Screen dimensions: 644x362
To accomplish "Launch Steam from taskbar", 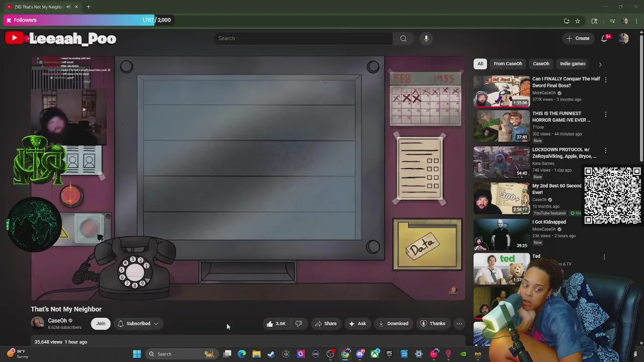I will pos(271,354).
